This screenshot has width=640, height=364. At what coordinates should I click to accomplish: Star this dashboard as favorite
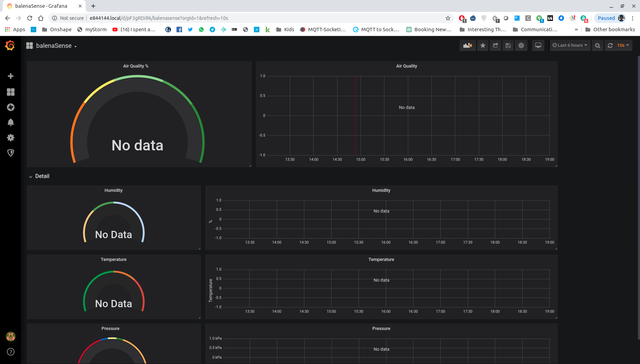(482, 45)
